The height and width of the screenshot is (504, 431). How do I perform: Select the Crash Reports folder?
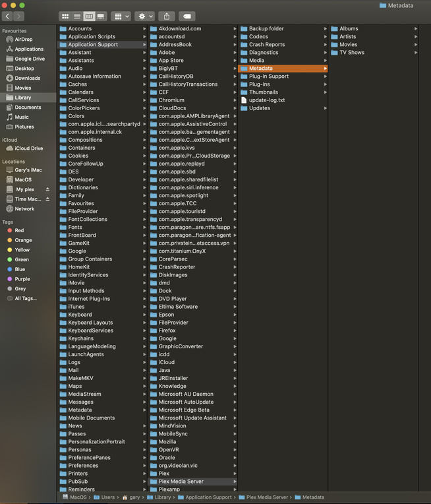(283, 44)
